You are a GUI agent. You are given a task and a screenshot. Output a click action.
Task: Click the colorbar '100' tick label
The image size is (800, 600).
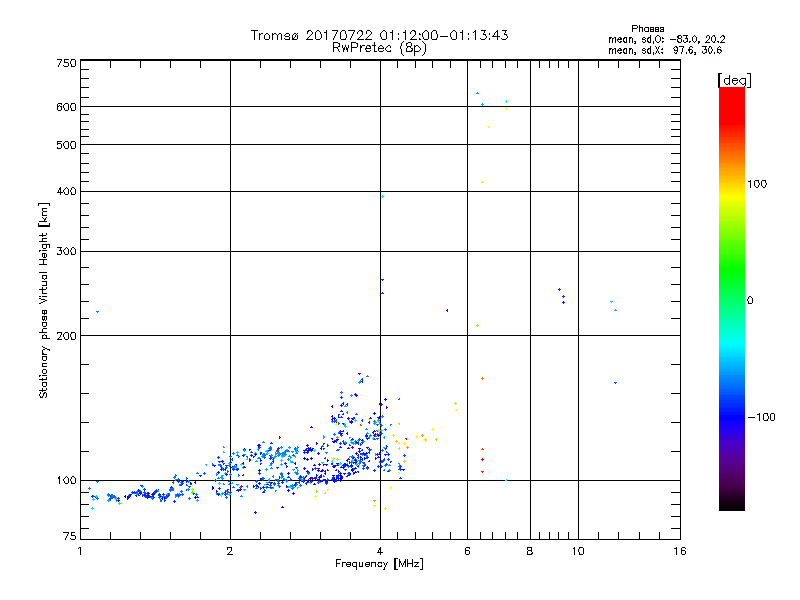click(x=757, y=184)
